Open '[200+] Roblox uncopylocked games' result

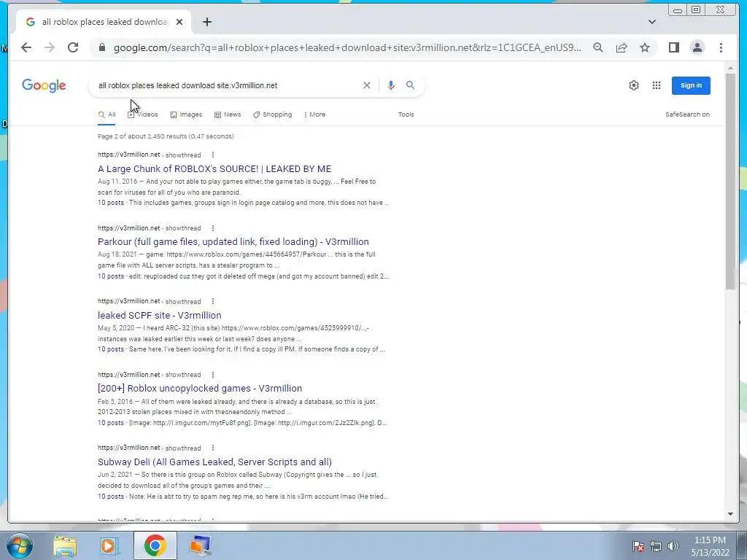coord(200,389)
